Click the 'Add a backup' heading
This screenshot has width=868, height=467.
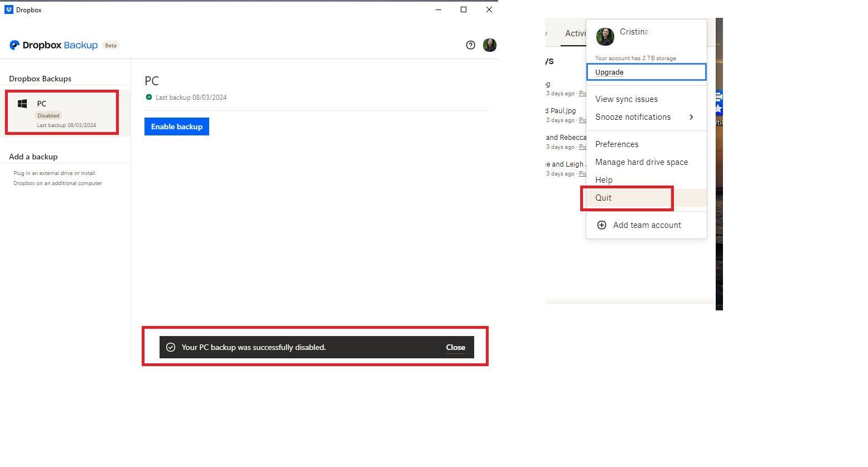point(33,157)
